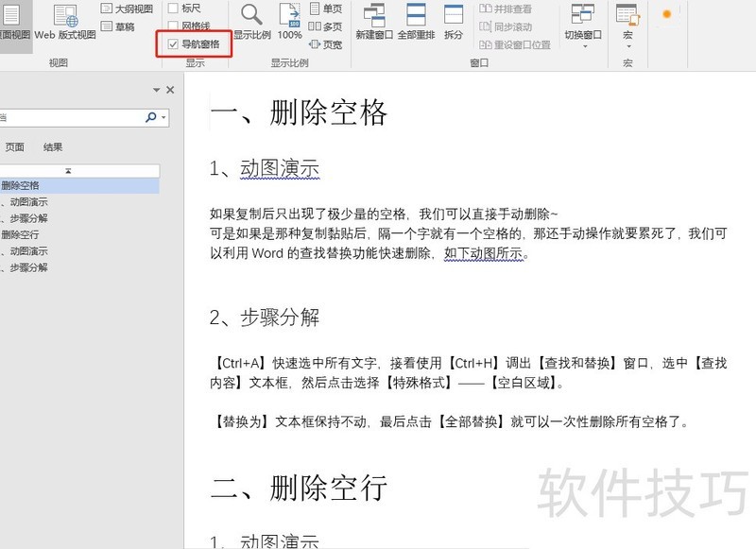756x549 pixels.
Task: Click the paragraph starting 如果复制后只出现了
Action: 468,233
